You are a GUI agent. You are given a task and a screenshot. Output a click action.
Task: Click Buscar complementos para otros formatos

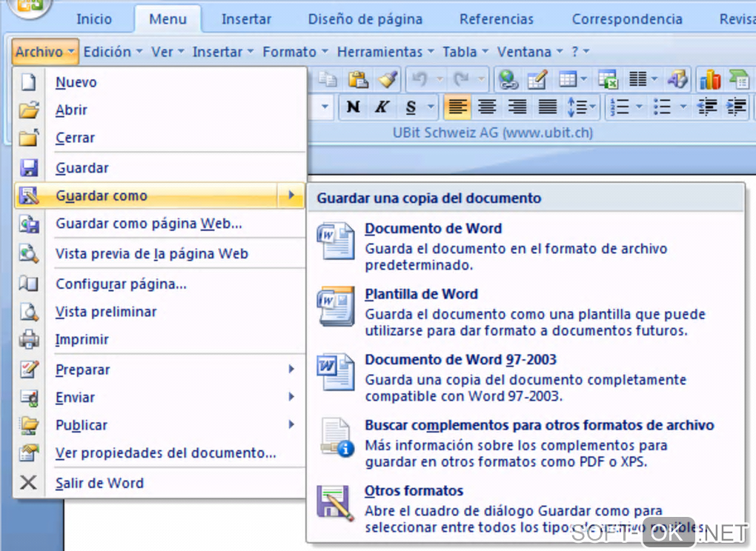525,443
